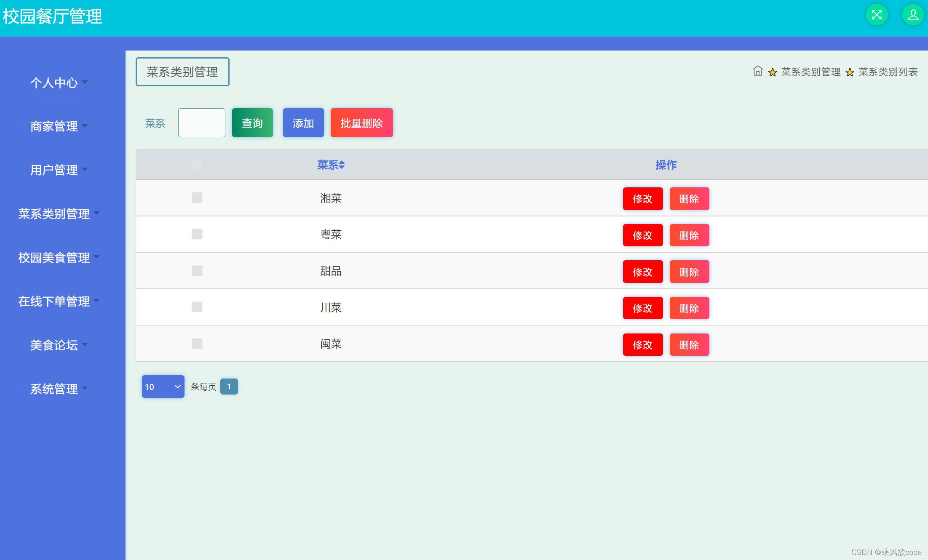Tick the checkbox beside 闽菜

(197, 344)
